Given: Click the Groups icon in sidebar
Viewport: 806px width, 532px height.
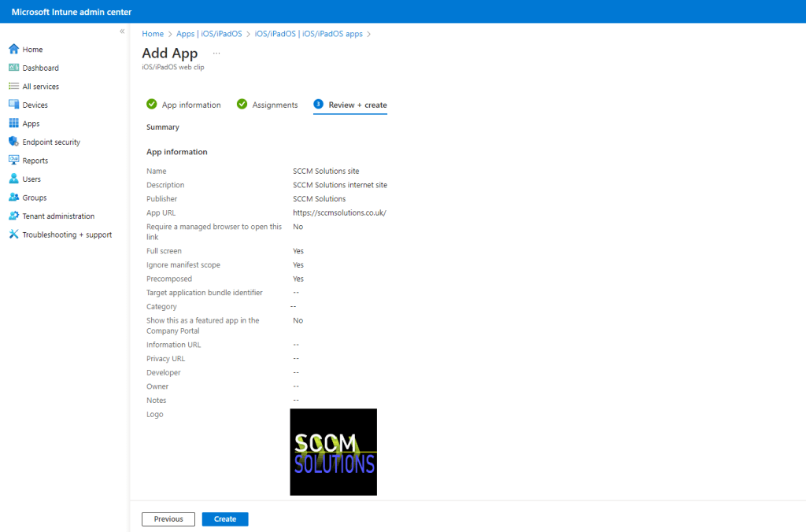Looking at the screenshot, I should pos(13,198).
